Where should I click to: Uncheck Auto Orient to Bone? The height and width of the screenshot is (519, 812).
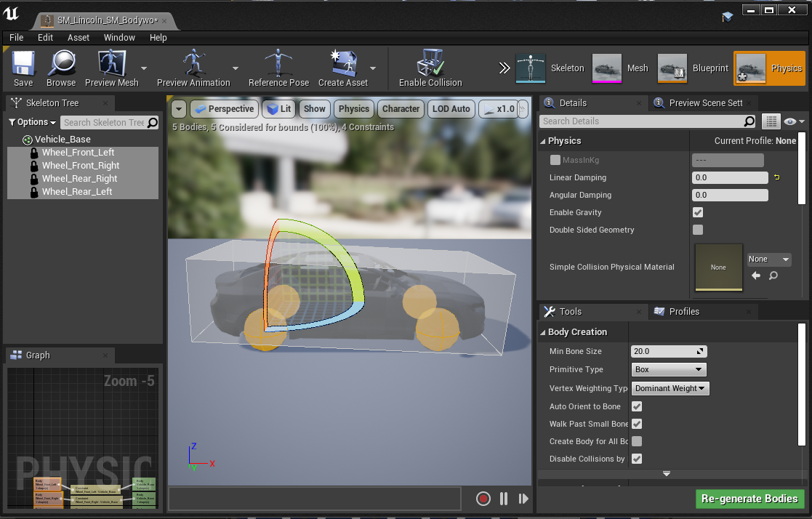637,406
